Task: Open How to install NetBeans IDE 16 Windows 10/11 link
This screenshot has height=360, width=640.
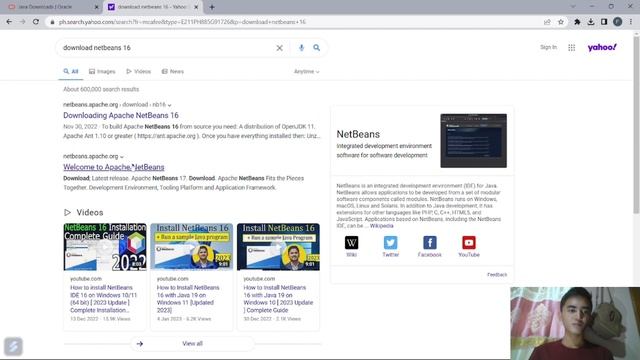Action: [104, 299]
